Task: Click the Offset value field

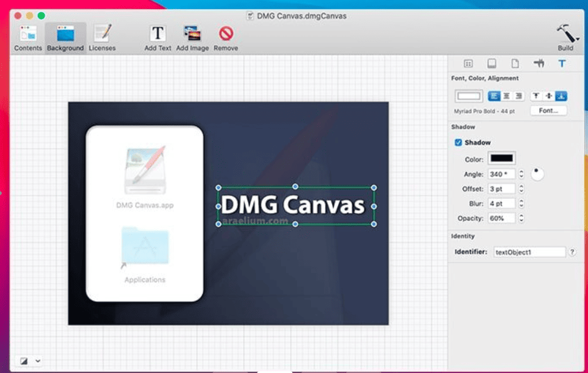Action: tap(501, 189)
